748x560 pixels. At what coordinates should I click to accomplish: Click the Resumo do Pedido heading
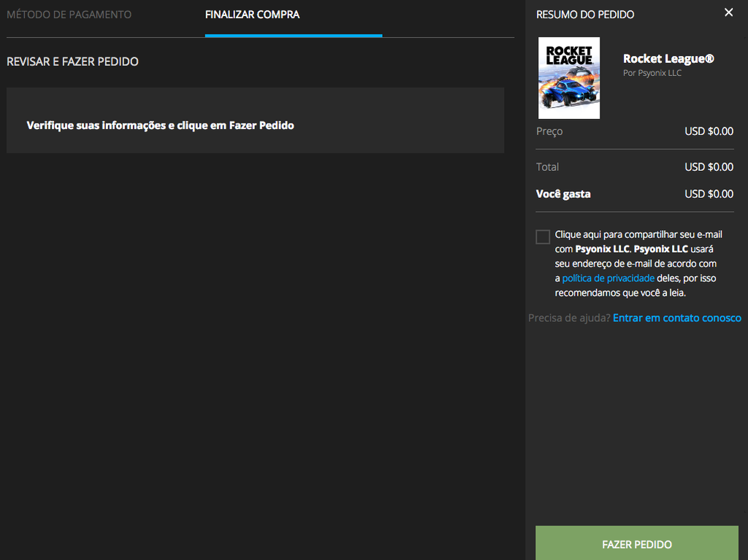(585, 15)
